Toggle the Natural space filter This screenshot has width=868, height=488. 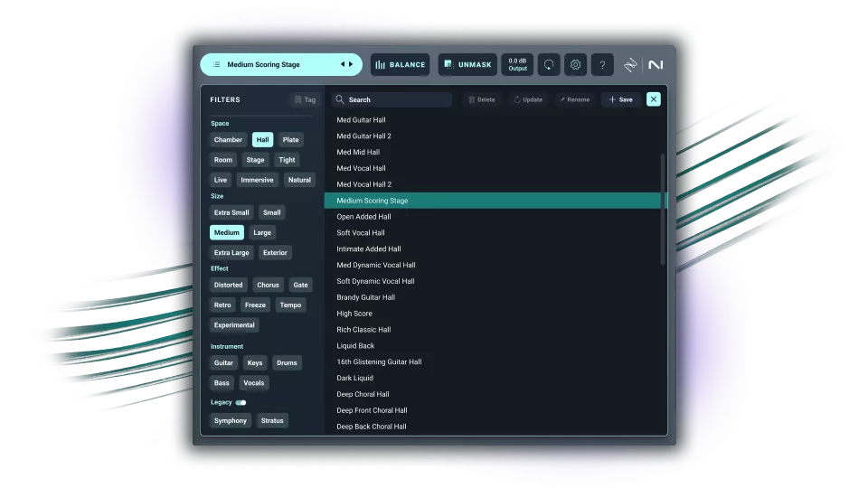tap(299, 180)
